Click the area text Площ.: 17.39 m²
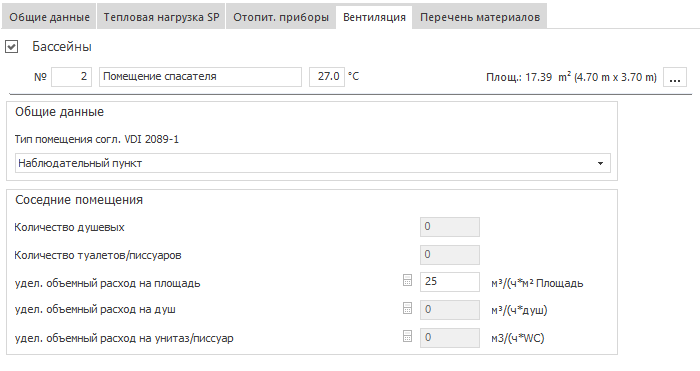The image size is (700, 371). (571, 77)
